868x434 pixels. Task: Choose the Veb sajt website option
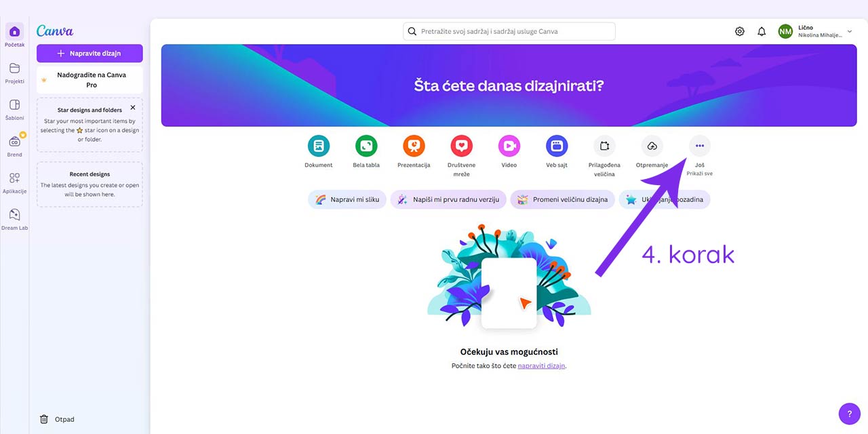(556, 144)
